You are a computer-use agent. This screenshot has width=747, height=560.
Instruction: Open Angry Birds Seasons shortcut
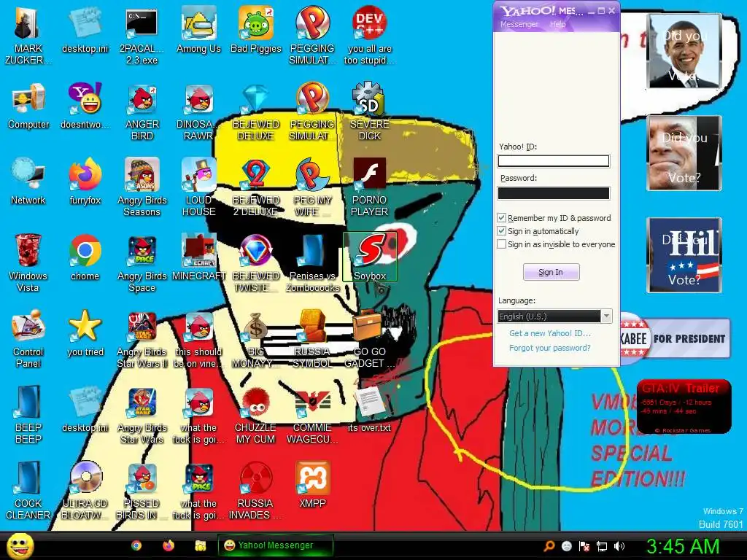point(142,187)
